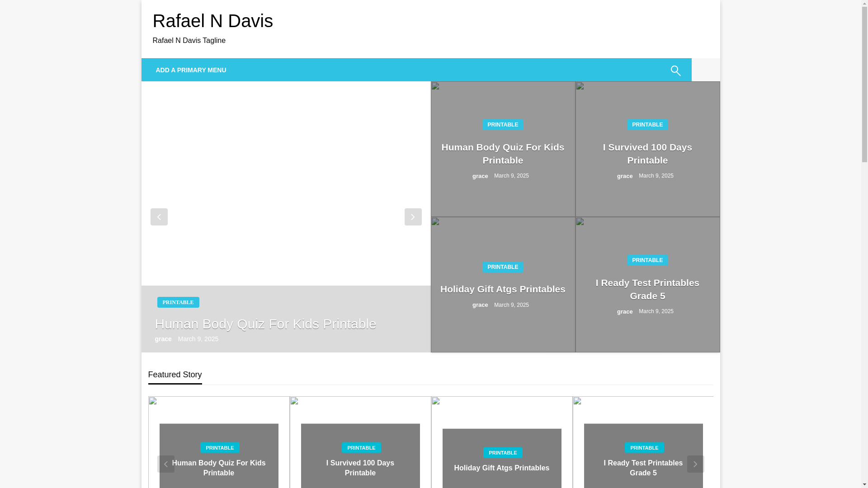Click PRINTABLE tag above I Survived 100 Days grid card
The width and height of the screenshot is (868, 488).
[x=647, y=125]
